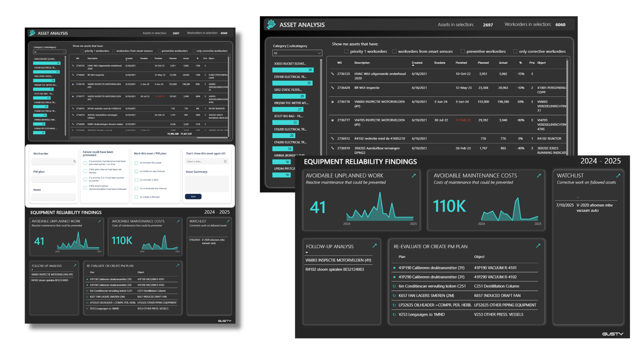Open Avoidable Maintenance Costs arrow in the enlarged findings panel
Viewport: 644px width, 362px height.
pos(539,176)
